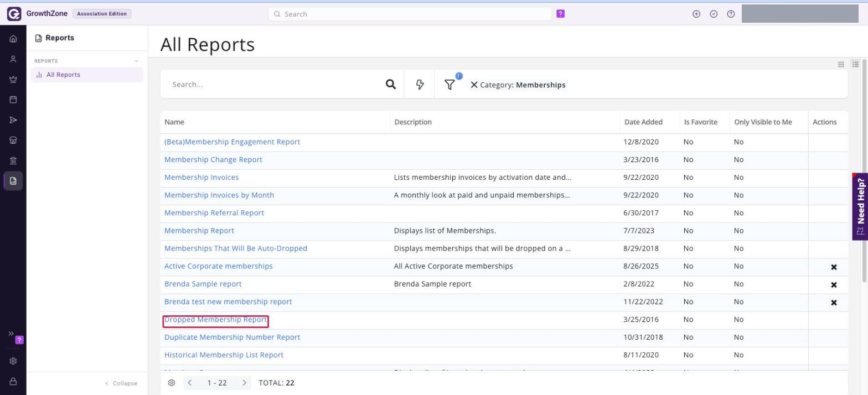Open the Store icon in sidebar
868x395 pixels.
coord(13,140)
